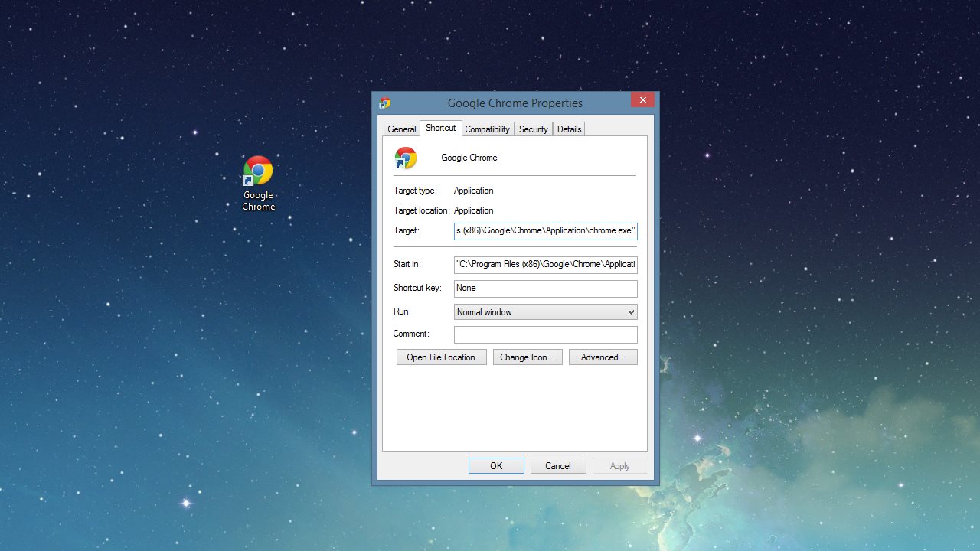Open the Compatibility tab
The height and width of the screenshot is (551, 980).
[487, 129]
